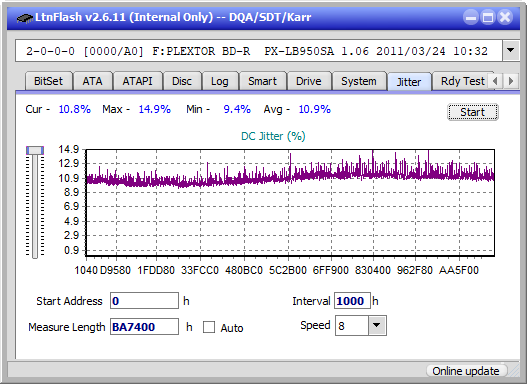Go to the Smart tab
The image size is (527, 384).
click(262, 81)
